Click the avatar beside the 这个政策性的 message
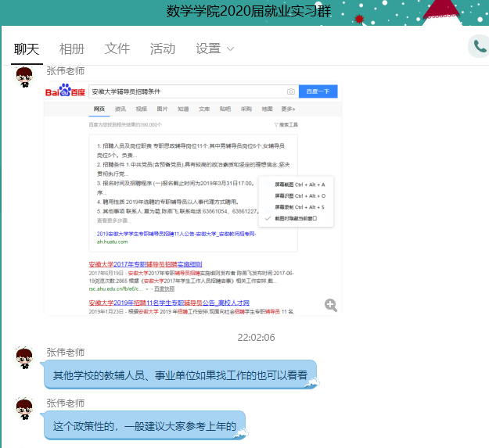This screenshot has width=489, height=448. pyautogui.click(x=24, y=408)
